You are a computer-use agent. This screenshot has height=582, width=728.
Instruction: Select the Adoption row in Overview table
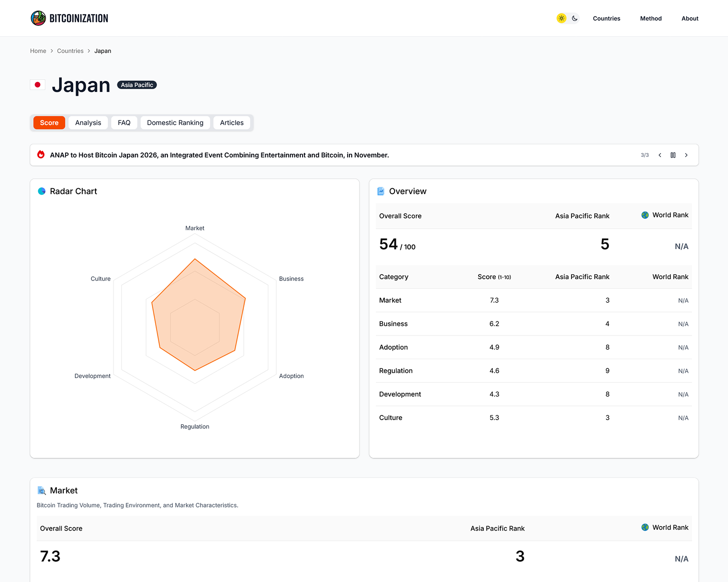[x=534, y=347]
